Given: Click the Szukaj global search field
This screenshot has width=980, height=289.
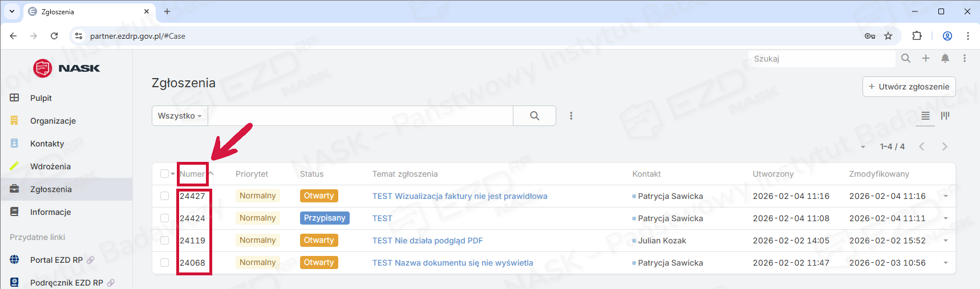Looking at the screenshot, I should pos(821,59).
